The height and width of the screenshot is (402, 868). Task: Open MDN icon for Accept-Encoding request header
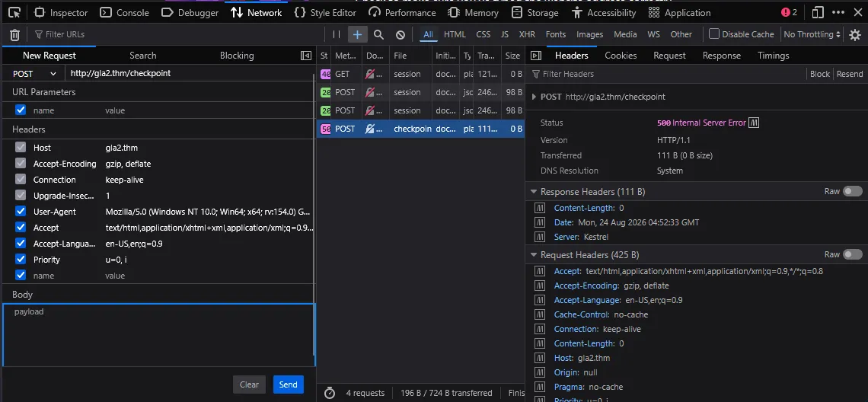coord(541,286)
